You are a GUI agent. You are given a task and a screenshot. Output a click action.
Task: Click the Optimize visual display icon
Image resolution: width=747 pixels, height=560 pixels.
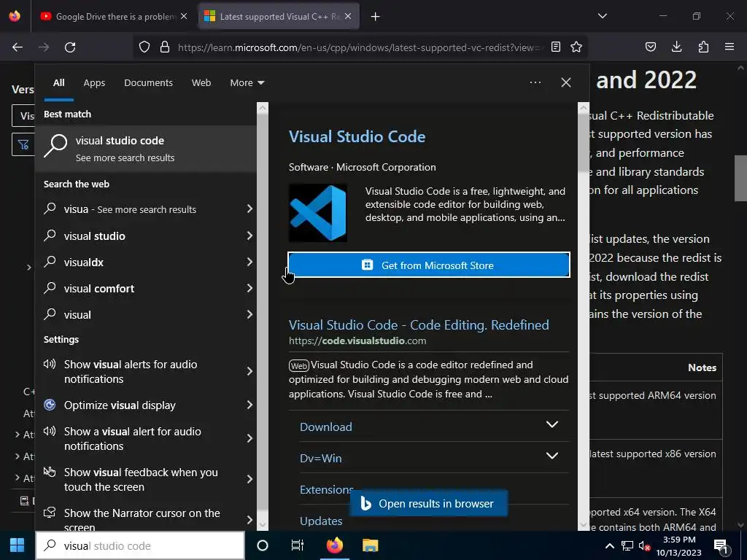pyautogui.click(x=50, y=404)
